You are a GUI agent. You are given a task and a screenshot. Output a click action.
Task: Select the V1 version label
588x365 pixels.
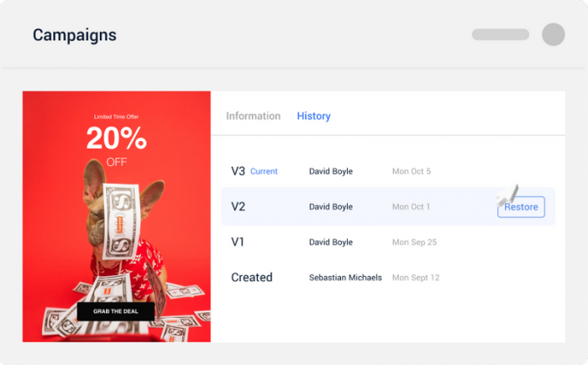238,242
